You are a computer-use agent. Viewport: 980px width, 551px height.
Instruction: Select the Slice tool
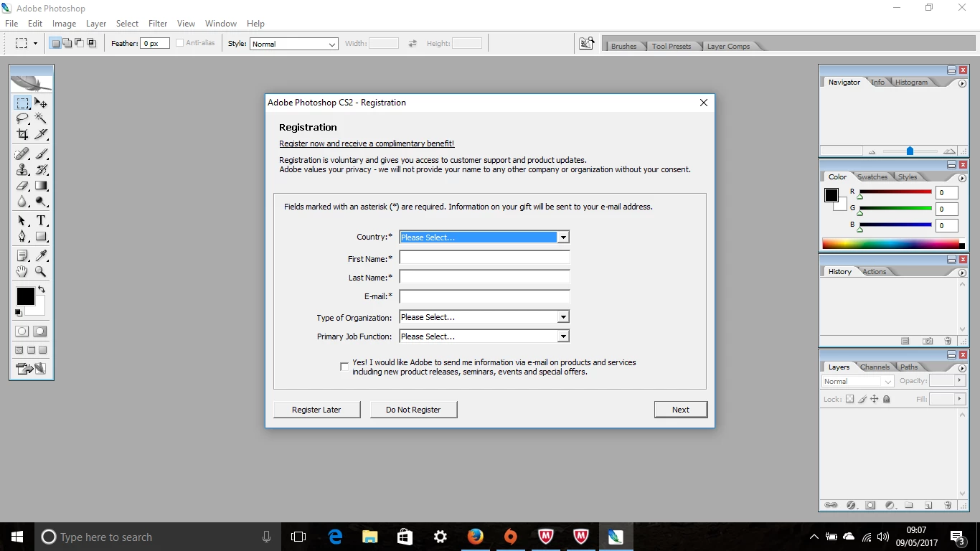point(41,134)
